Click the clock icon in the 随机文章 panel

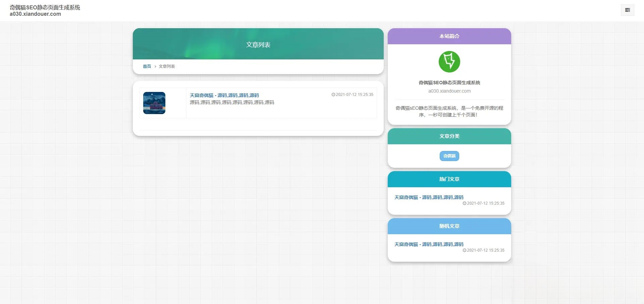(x=464, y=250)
